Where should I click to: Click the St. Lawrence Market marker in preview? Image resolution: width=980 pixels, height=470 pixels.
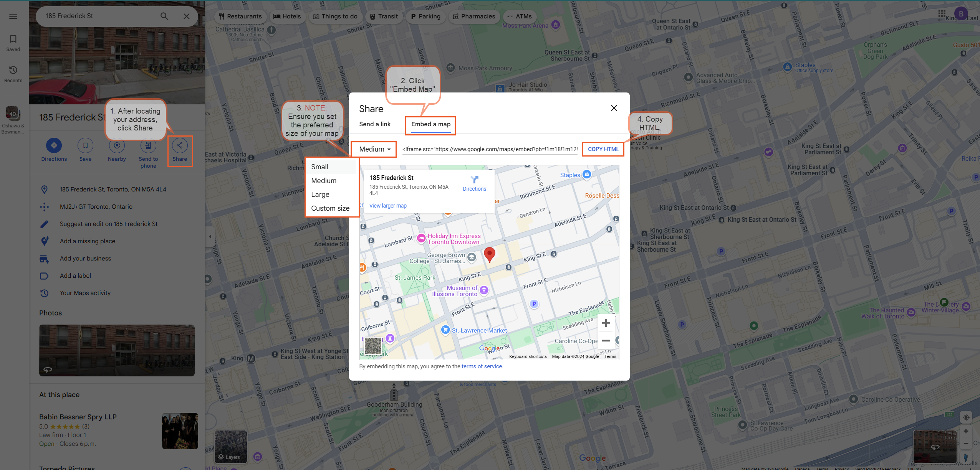click(x=445, y=330)
